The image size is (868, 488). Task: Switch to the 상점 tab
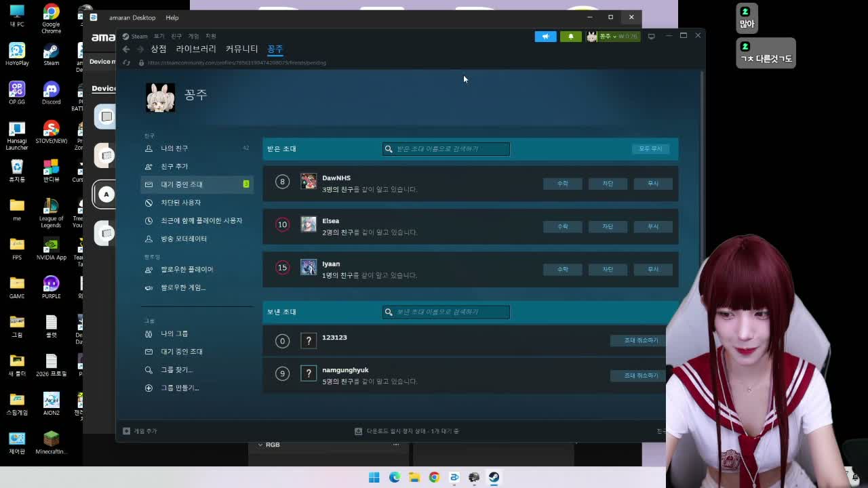[x=159, y=49]
